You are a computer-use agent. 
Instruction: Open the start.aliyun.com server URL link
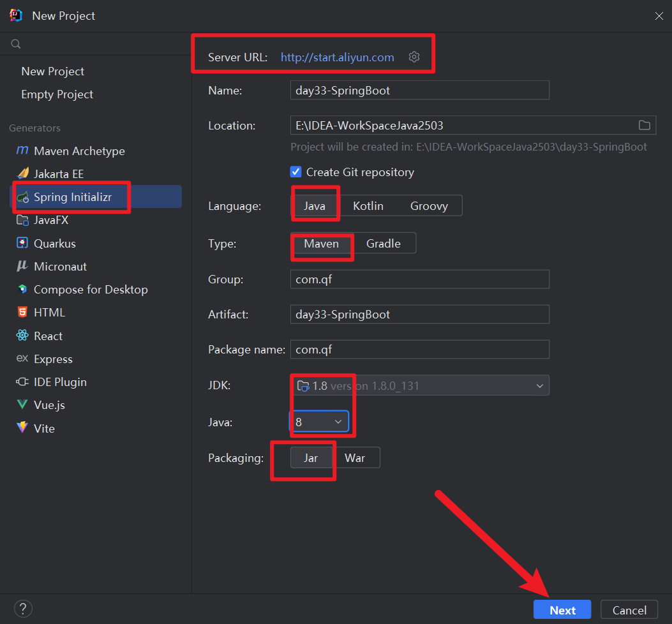pos(338,57)
